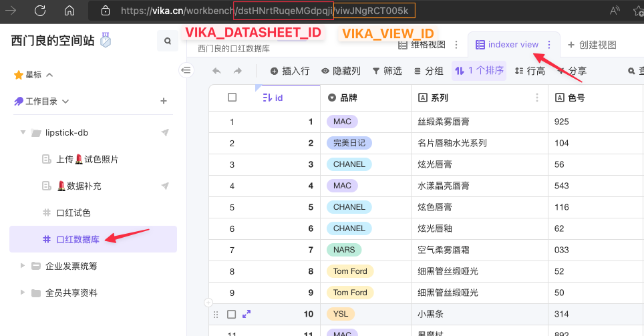Open the 1 个排序 sort settings
Image resolution: width=644 pixels, height=336 pixels.
pyautogui.click(x=479, y=71)
